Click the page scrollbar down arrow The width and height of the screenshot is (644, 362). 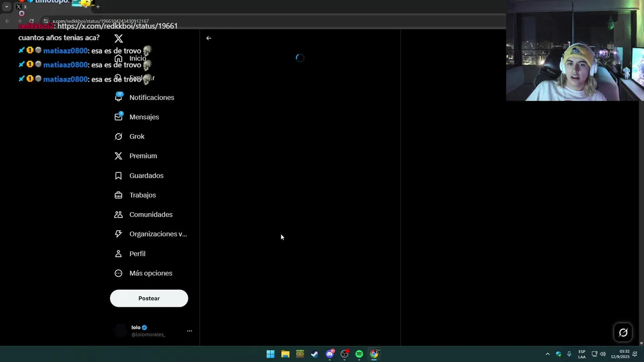pos(641,343)
